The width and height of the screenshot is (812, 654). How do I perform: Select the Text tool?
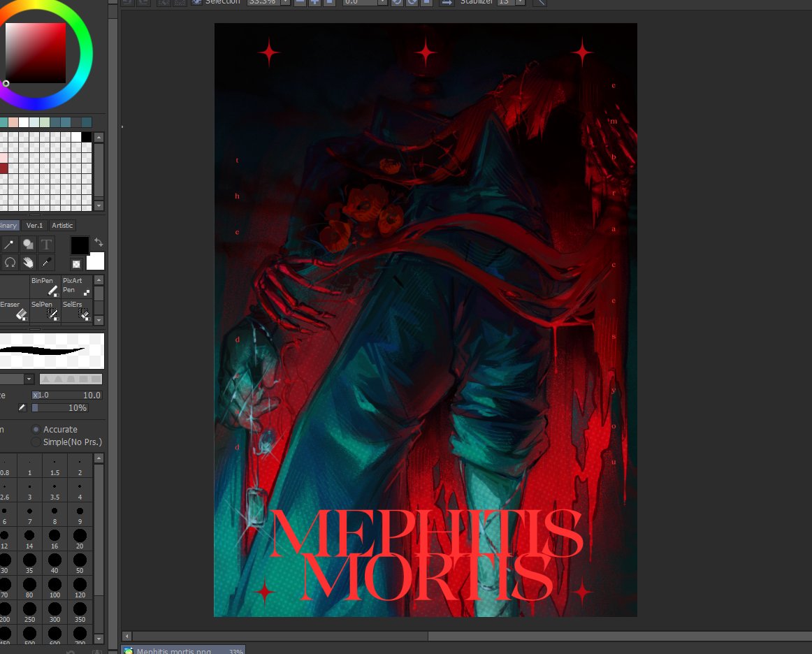coord(46,245)
